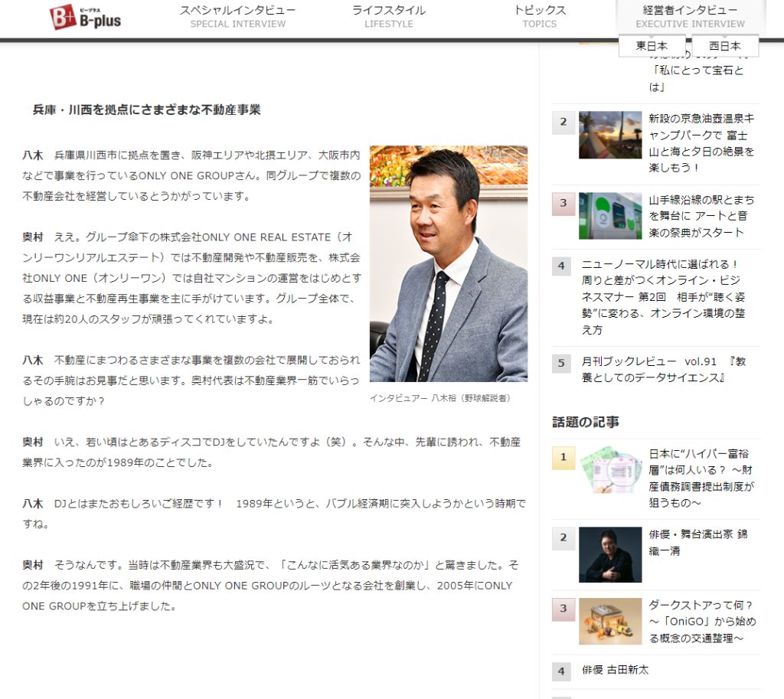Open the Special Interview menu
Screen dimensions: 784x699
[237, 16]
